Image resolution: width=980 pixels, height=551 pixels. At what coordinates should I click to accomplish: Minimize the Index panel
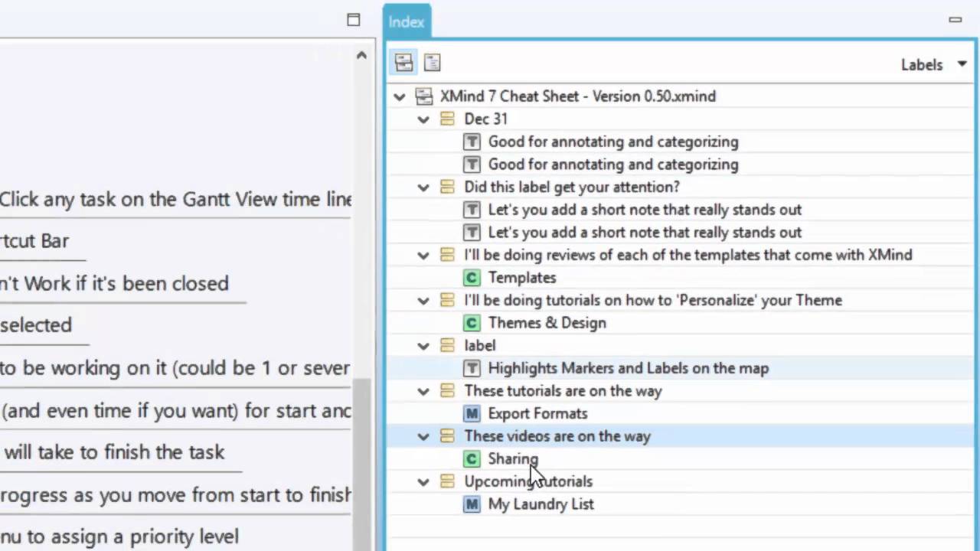point(955,20)
